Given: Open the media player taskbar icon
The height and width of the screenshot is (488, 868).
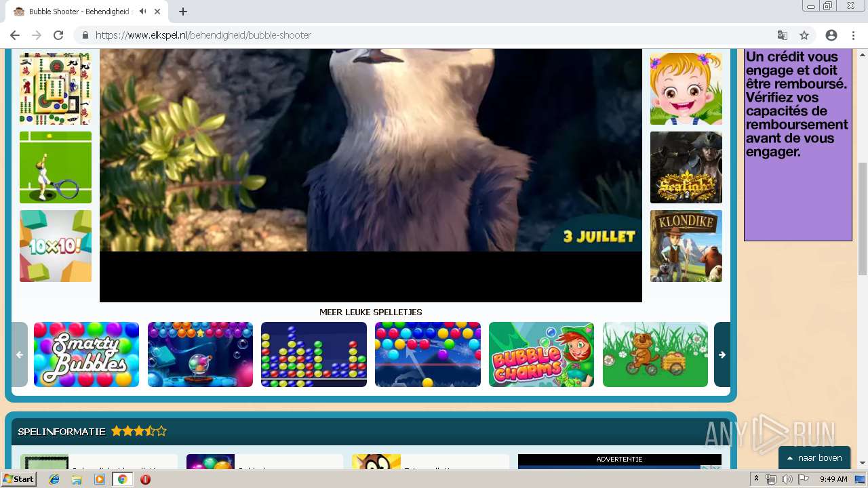Looking at the screenshot, I should tap(100, 479).
